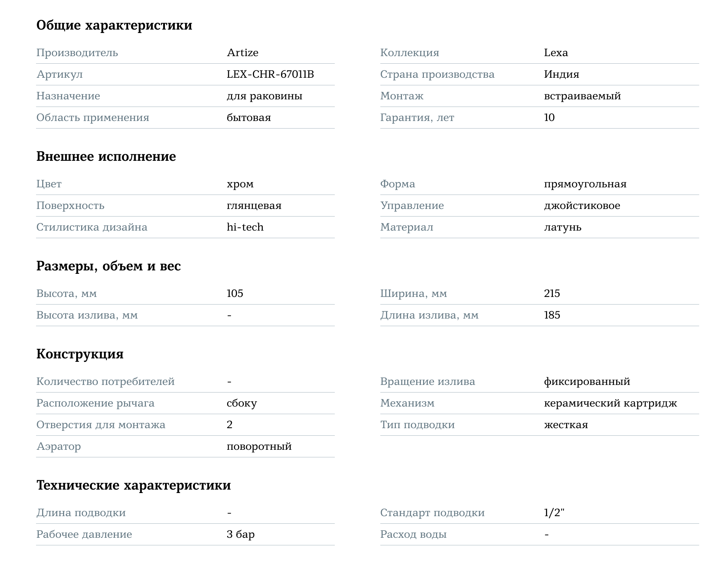Click the Lexa collection value
This screenshot has width=728, height=581.
click(x=556, y=53)
